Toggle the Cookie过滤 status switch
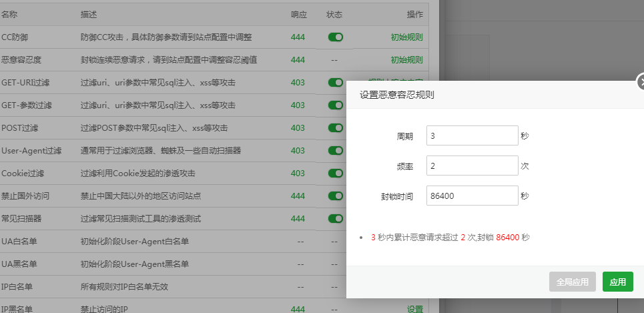The width and height of the screenshot is (644, 313). [x=336, y=174]
